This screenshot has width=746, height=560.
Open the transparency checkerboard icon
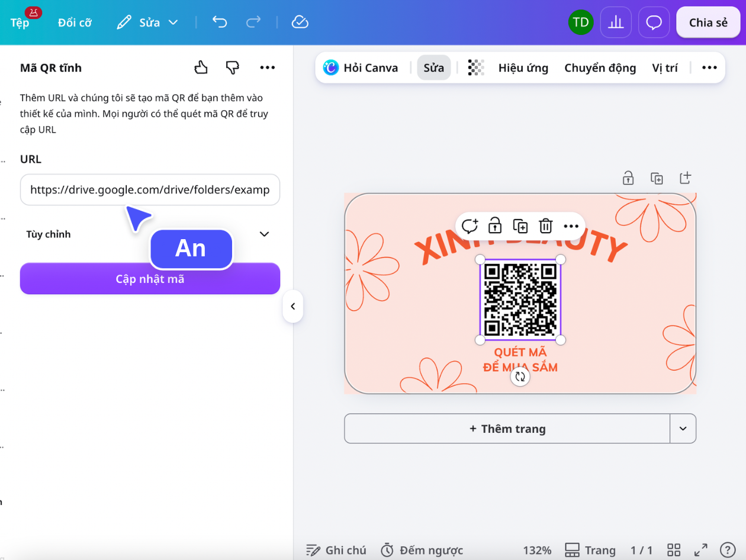pos(476,67)
